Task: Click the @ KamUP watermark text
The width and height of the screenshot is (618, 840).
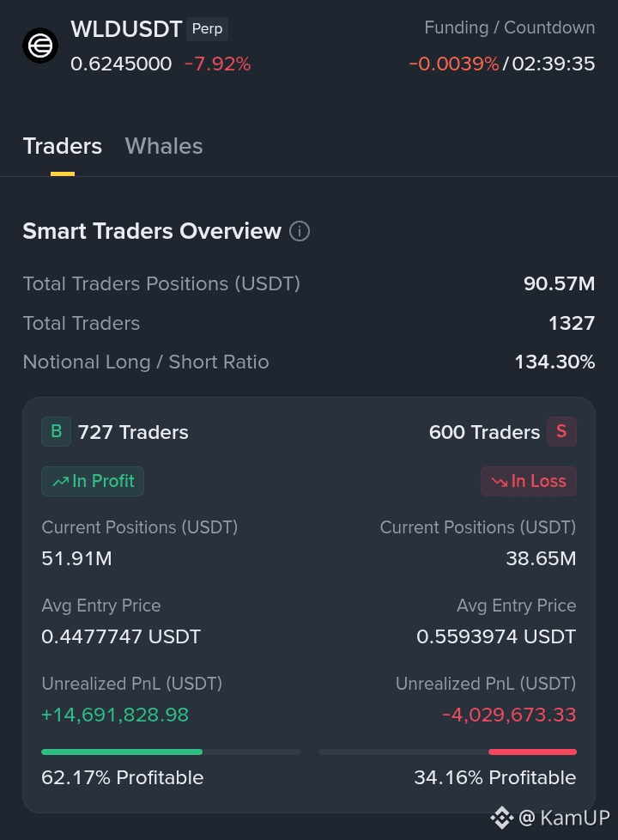Action: 565,818
